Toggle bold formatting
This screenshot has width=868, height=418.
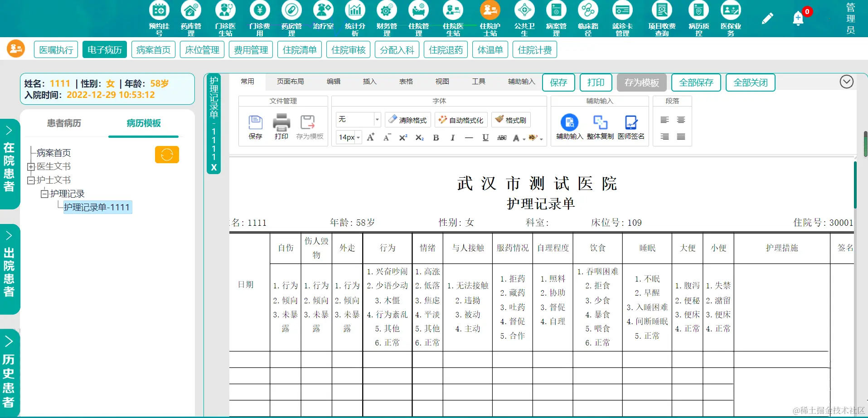click(436, 137)
